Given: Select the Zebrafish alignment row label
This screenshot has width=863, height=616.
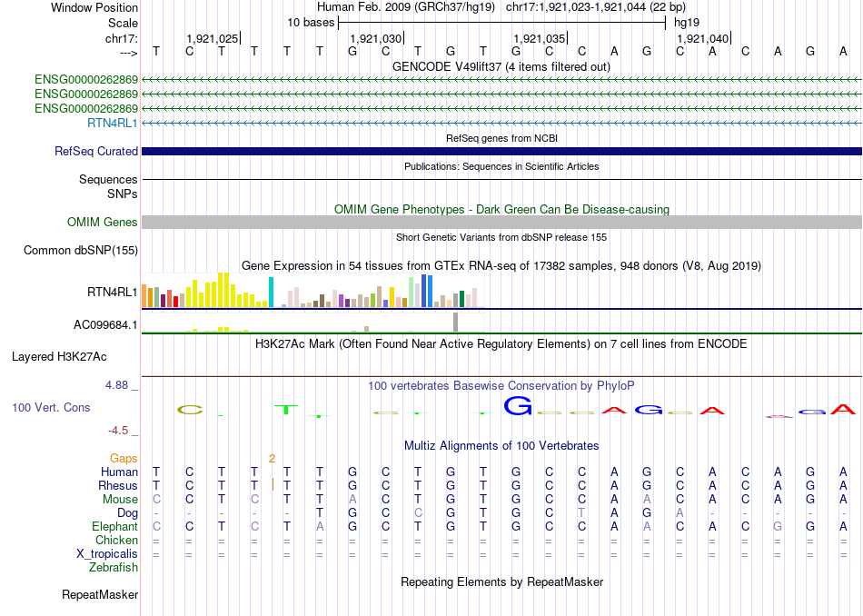Looking at the screenshot, I should tap(114, 567).
